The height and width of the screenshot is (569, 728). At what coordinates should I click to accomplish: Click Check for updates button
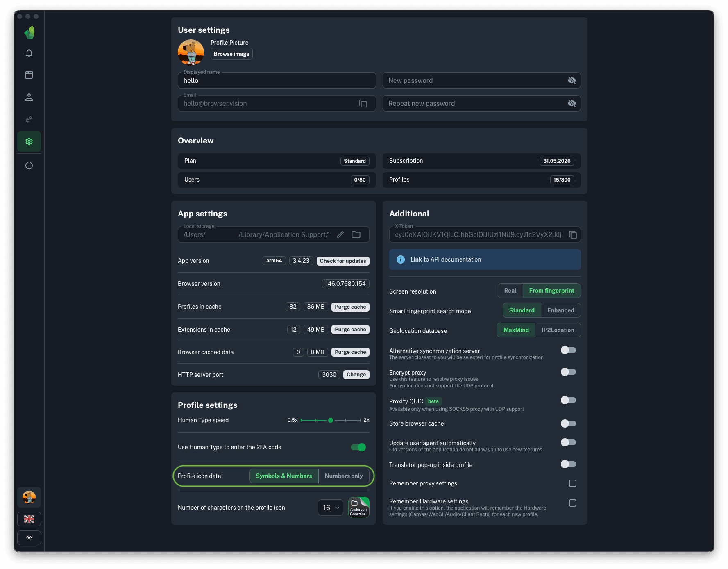(x=342, y=261)
